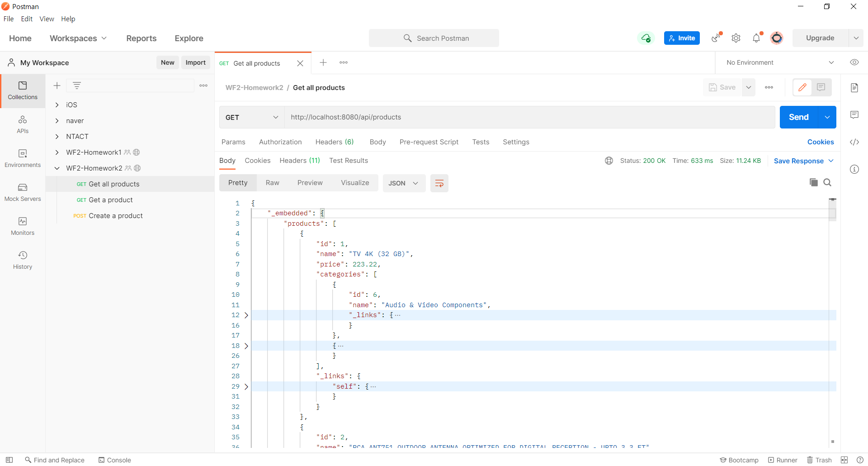The height and width of the screenshot is (466, 868).
Task: Expand the naver collection
Action: [57, 121]
